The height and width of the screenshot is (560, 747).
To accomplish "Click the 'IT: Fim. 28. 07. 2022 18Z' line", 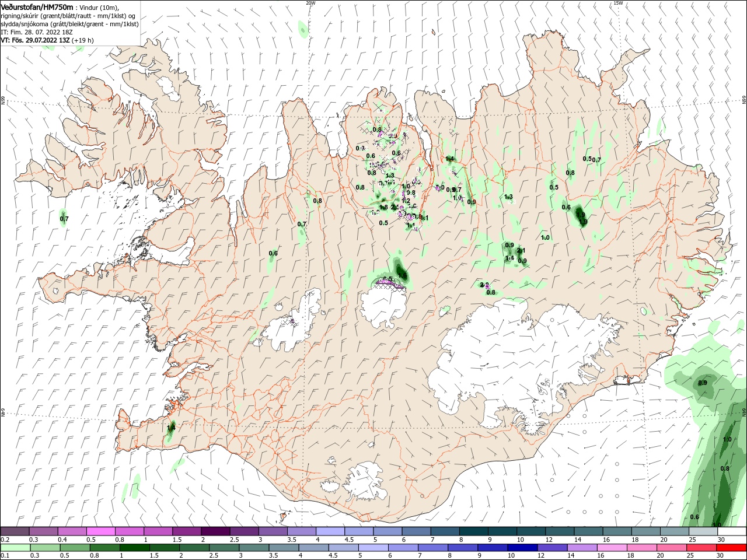I will 37,32.
